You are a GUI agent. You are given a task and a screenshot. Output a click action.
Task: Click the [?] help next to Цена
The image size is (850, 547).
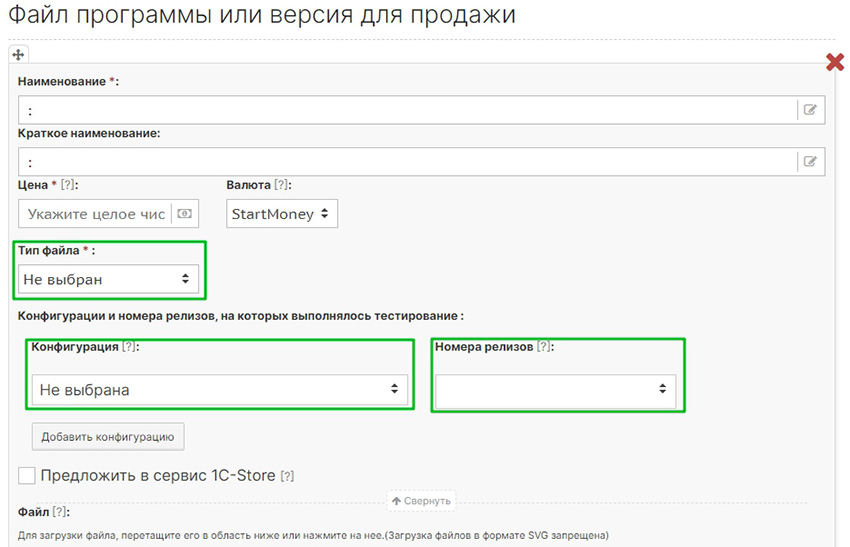click(68, 185)
